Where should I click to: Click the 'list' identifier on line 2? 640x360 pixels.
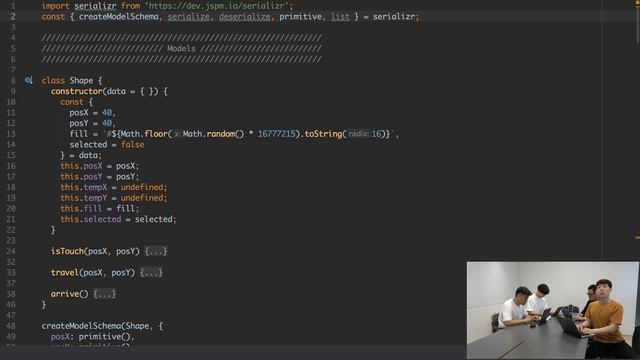point(340,17)
